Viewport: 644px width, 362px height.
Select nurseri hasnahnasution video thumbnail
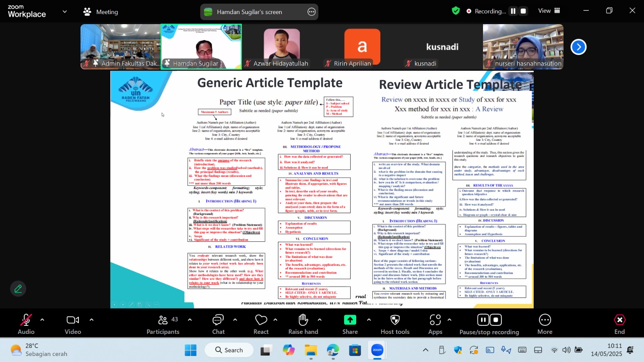523,47
